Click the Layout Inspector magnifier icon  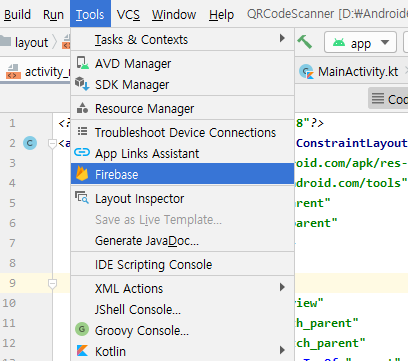click(x=82, y=197)
